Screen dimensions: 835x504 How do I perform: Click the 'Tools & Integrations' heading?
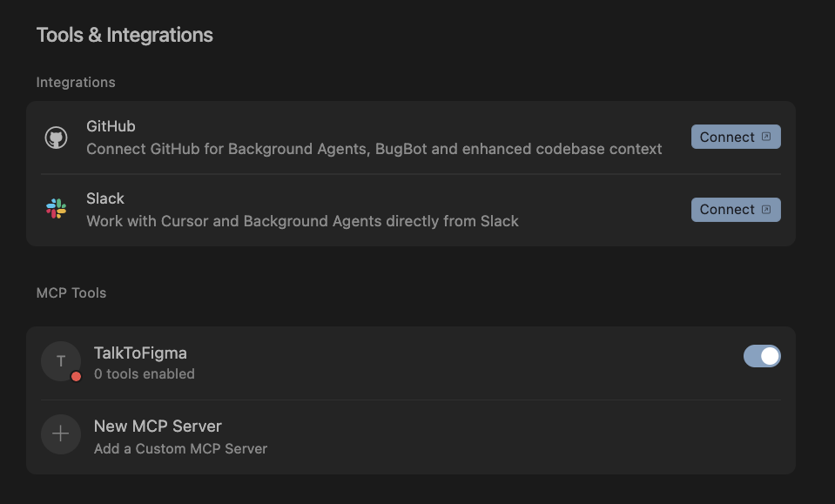click(125, 35)
